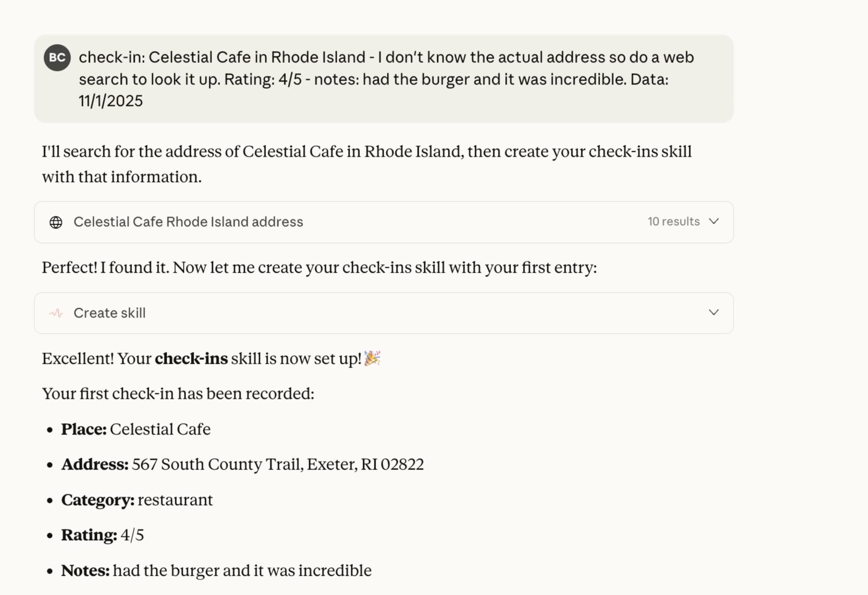Click "Your first check-in has been recorded" text
This screenshot has height=595, width=868.
[178, 394]
